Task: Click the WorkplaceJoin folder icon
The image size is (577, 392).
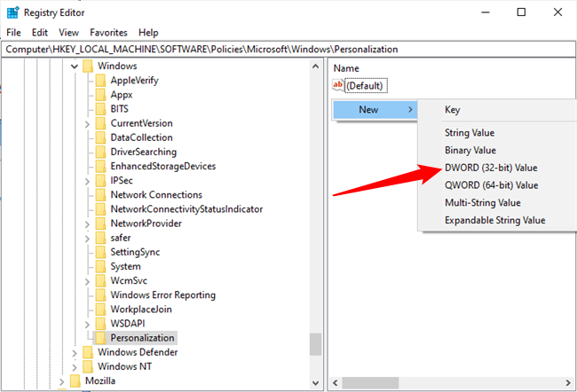Action: pyautogui.click(x=100, y=310)
